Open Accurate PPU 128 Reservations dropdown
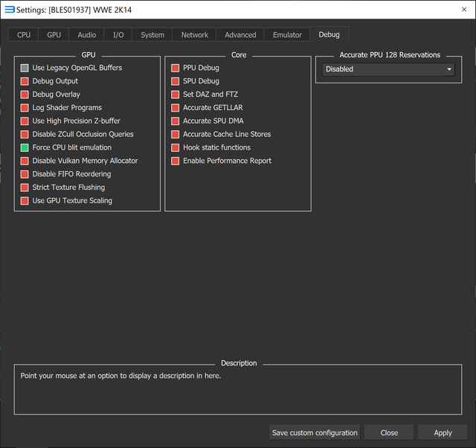The image size is (476, 448). point(388,69)
